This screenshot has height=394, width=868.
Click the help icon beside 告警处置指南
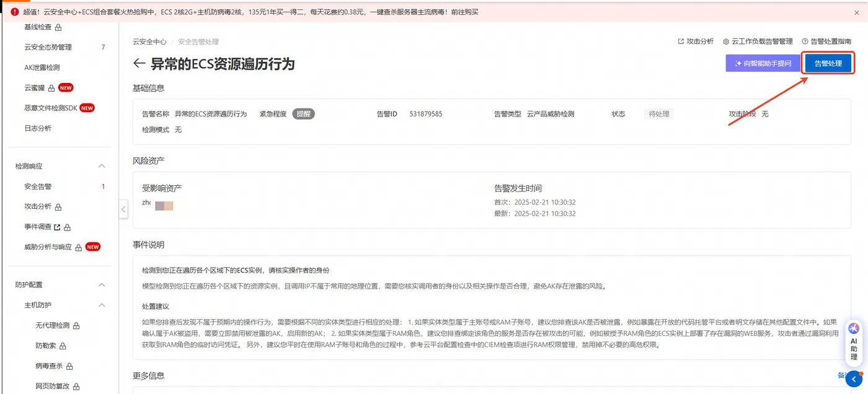(805, 42)
